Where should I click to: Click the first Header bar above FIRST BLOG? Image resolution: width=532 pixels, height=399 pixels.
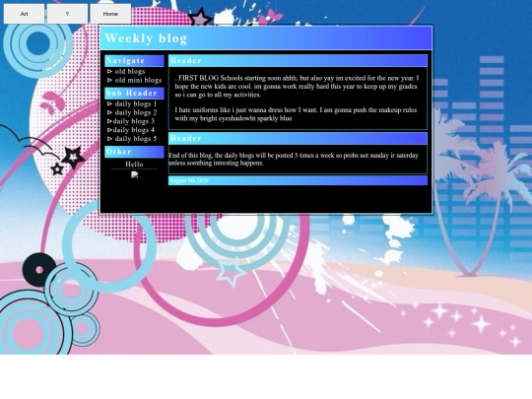click(x=298, y=61)
